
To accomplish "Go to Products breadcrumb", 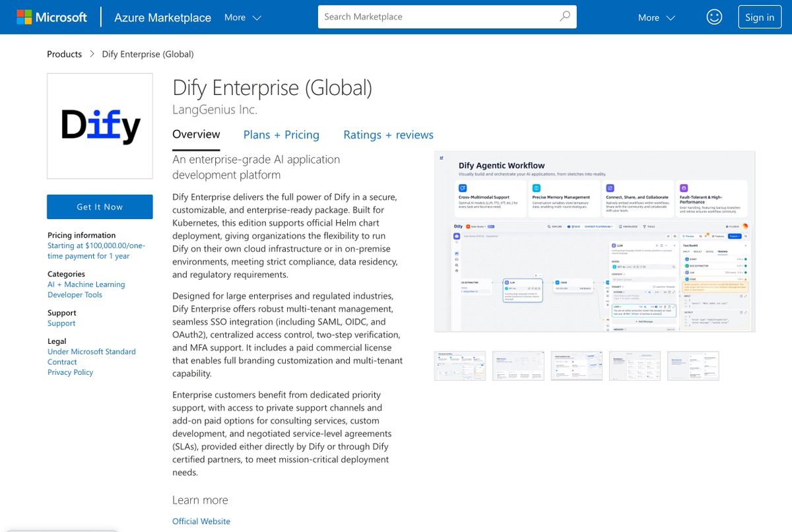I will pos(65,54).
